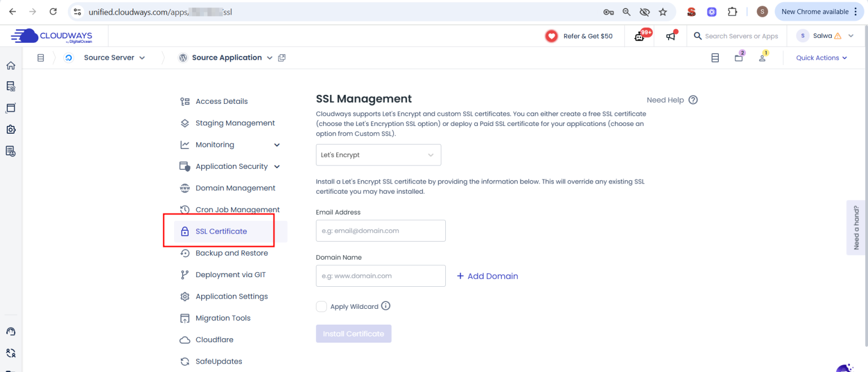Click the bot icon with 99+ badge

click(640, 36)
